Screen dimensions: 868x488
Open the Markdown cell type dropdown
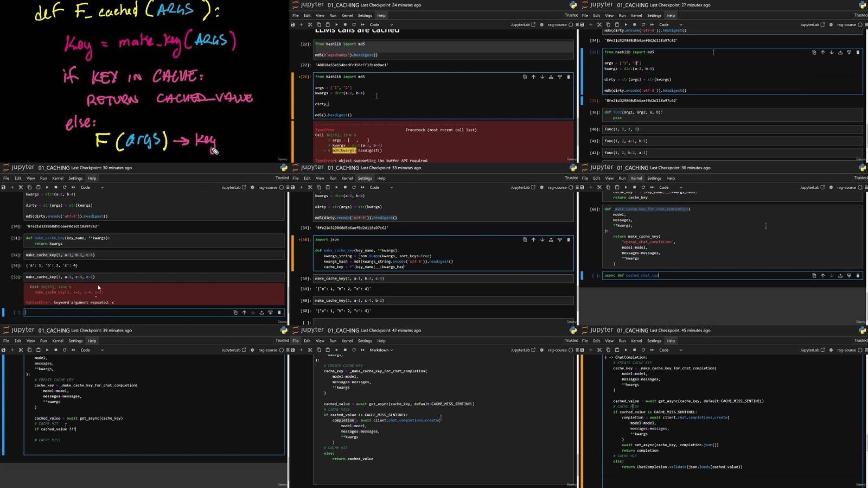[381, 350]
